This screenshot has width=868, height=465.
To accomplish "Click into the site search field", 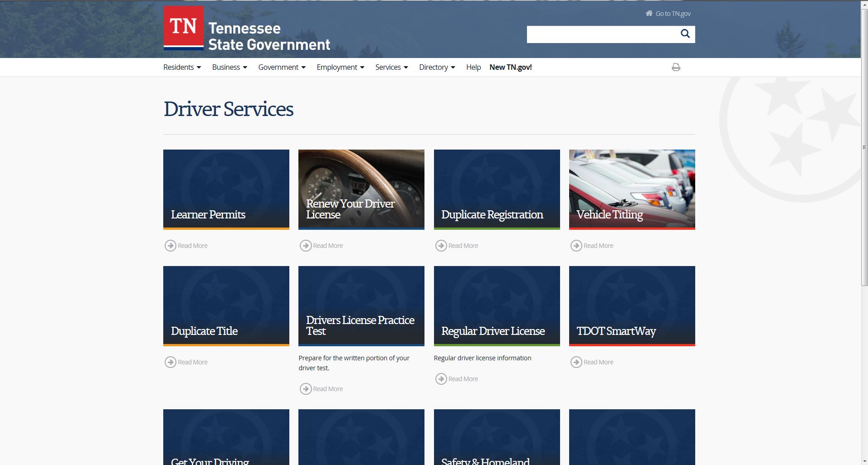I will click(601, 34).
